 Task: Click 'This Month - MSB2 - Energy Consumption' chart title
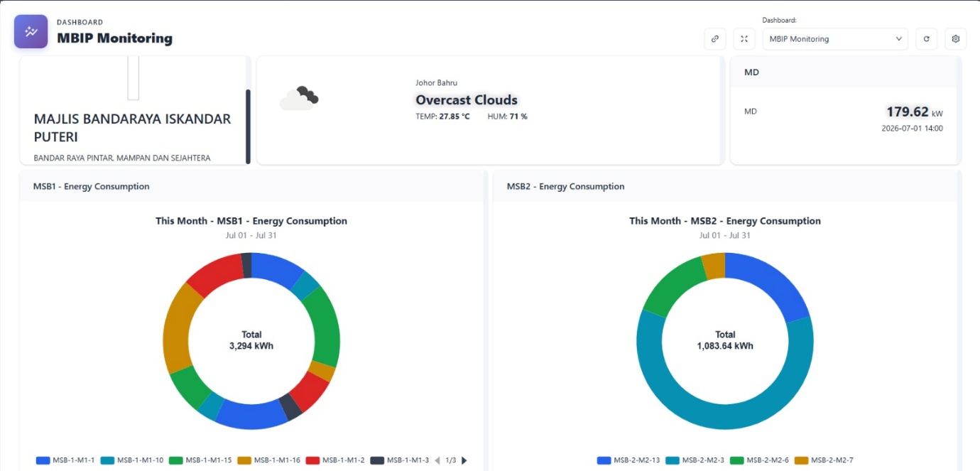725,221
